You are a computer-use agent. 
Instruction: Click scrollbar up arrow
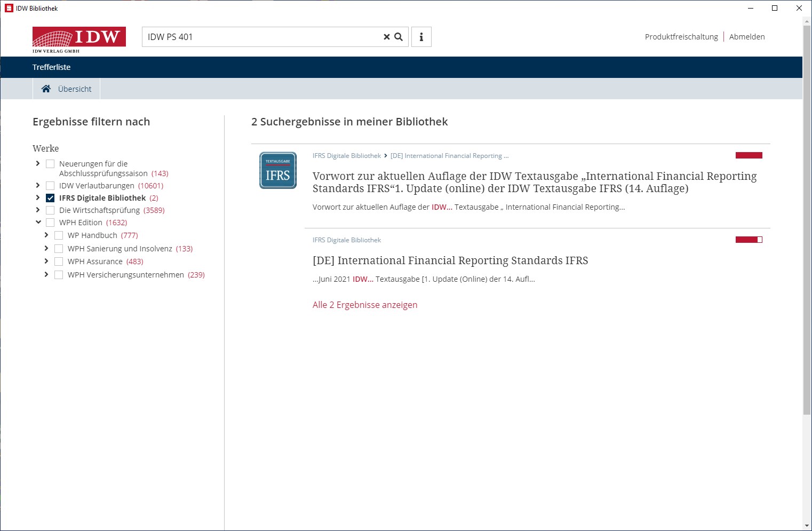point(807,21)
